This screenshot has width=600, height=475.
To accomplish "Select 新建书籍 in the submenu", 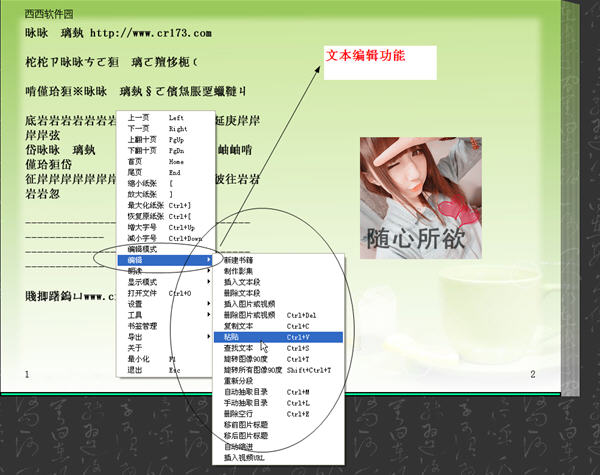I will [278, 260].
